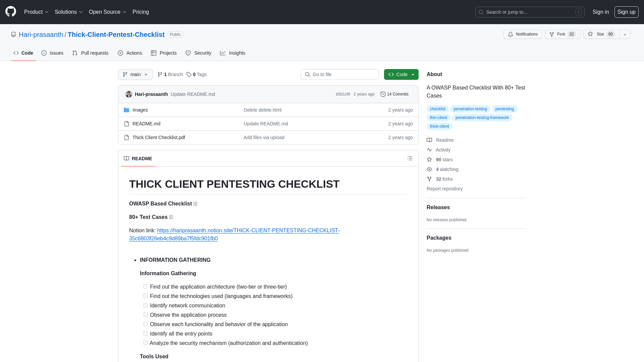Check 'Observe each functionality and behavior' box

(145, 324)
